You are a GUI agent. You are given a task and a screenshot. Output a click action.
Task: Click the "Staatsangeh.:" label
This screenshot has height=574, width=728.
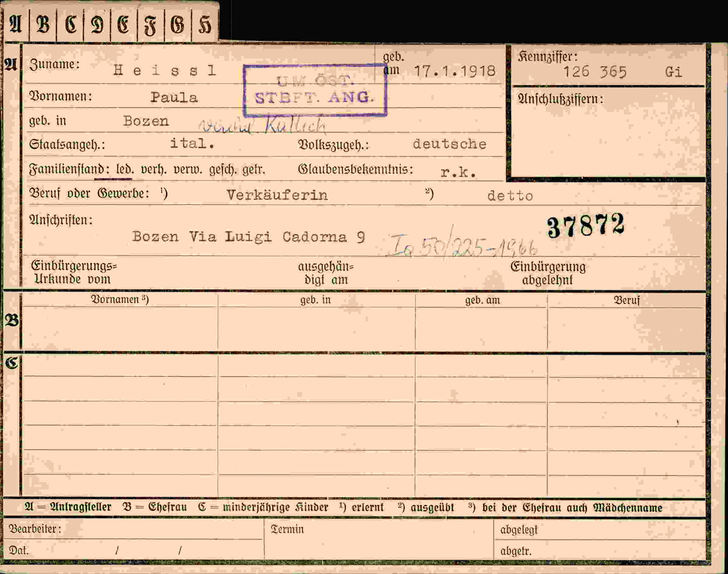click(x=67, y=145)
